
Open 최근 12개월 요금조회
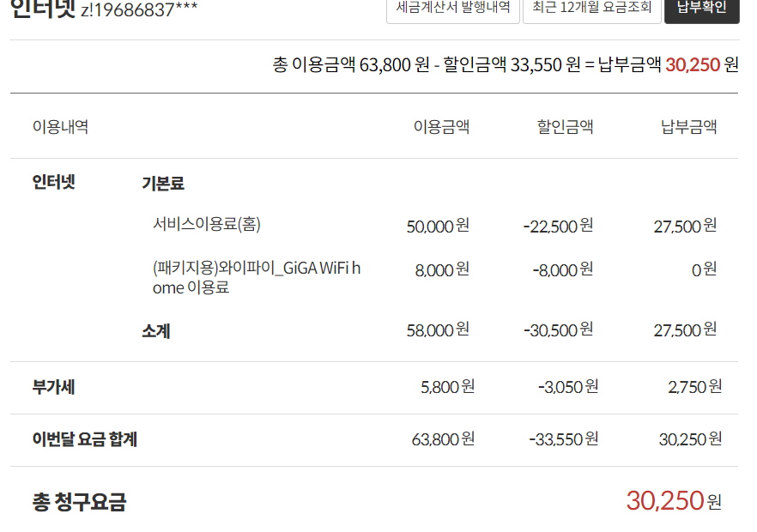[x=591, y=9]
